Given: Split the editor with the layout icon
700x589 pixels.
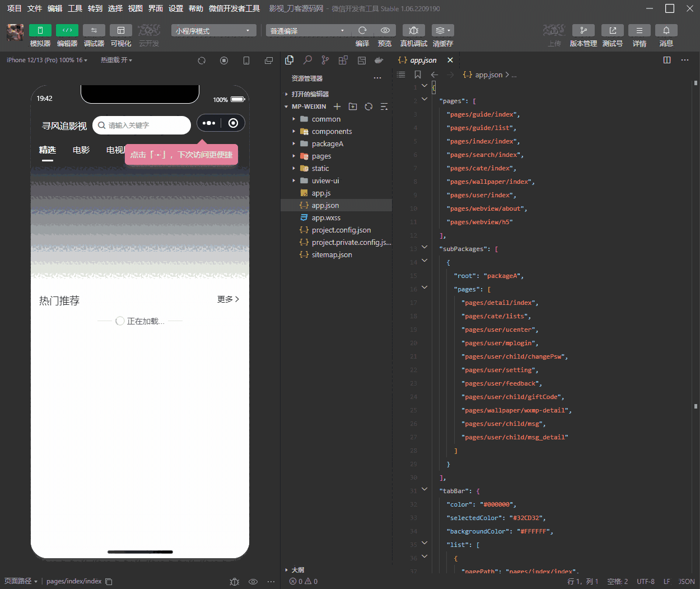Looking at the screenshot, I should (666, 60).
